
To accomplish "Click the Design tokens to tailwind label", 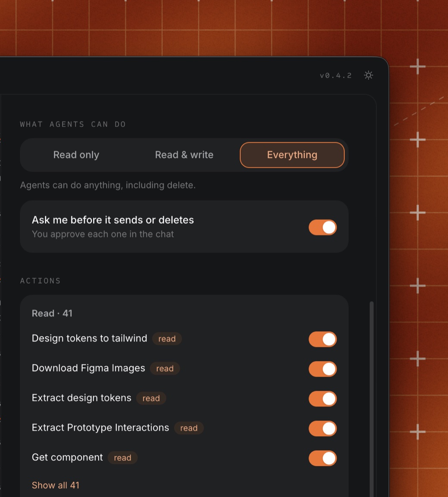I will click(89, 338).
